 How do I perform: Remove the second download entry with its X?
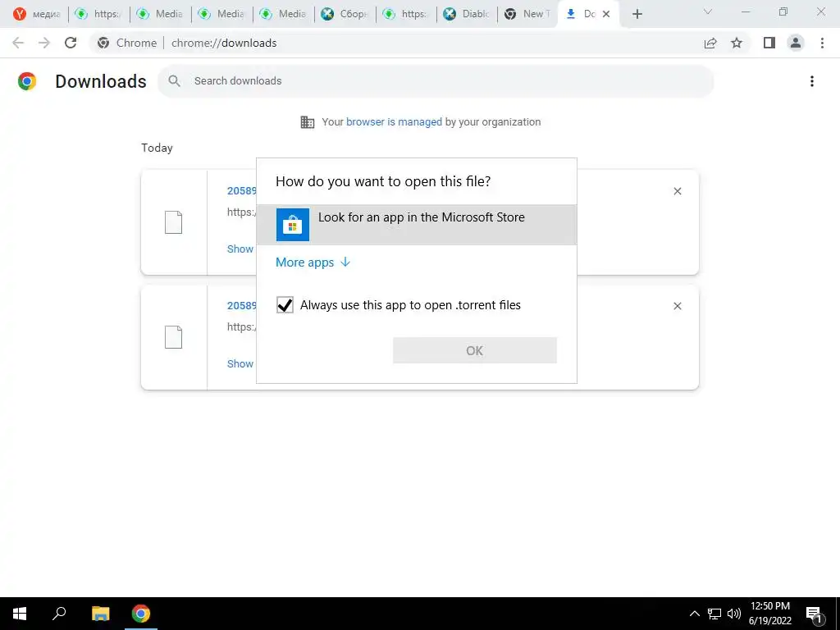[677, 306]
